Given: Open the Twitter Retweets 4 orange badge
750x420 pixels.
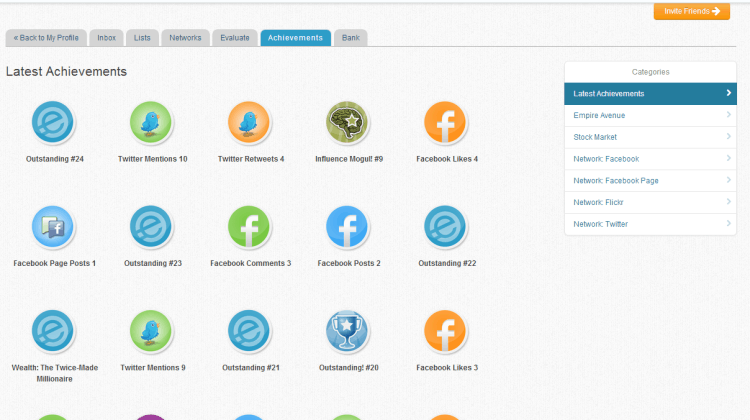Looking at the screenshot, I should [x=249, y=122].
